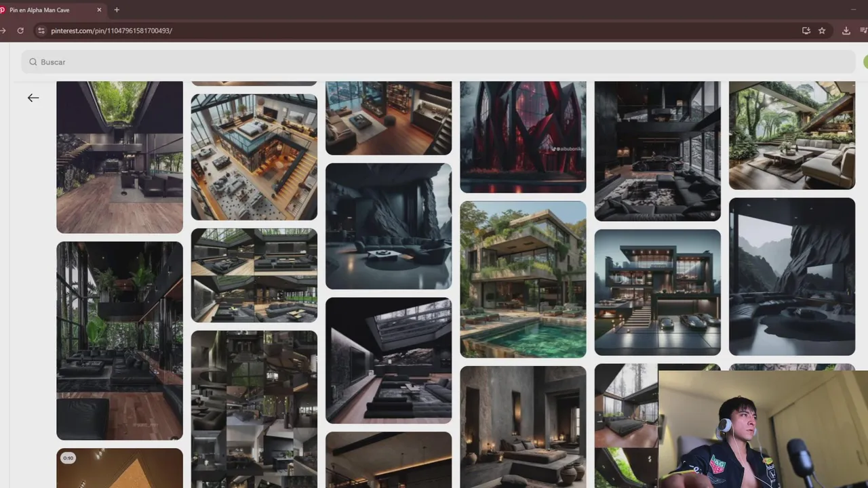Open a new tab with the plus button

(x=117, y=10)
